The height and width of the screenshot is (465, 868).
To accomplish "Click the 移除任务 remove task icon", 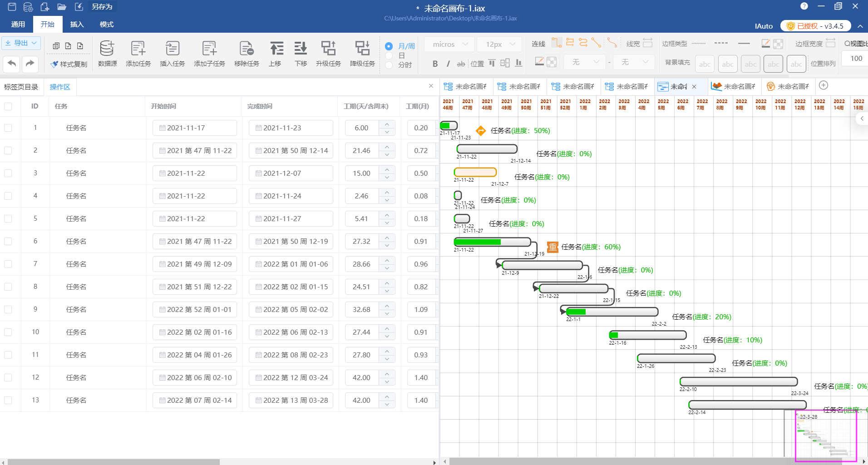I will tap(247, 48).
